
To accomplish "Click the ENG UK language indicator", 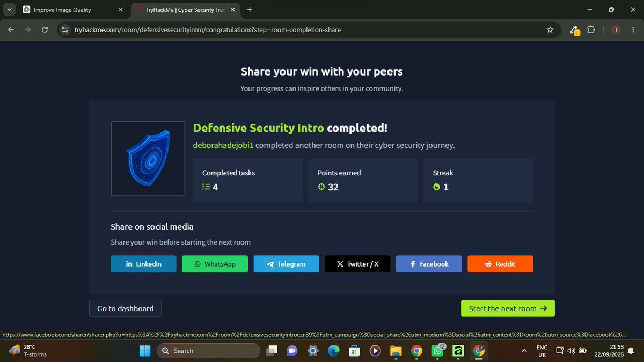I will pos(542,351).
